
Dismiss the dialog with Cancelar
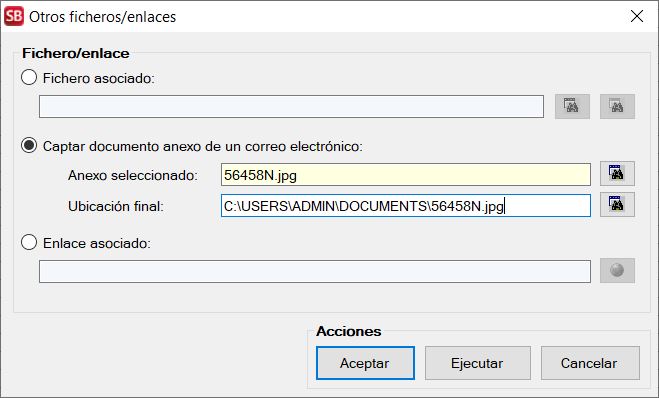[590, 363]
